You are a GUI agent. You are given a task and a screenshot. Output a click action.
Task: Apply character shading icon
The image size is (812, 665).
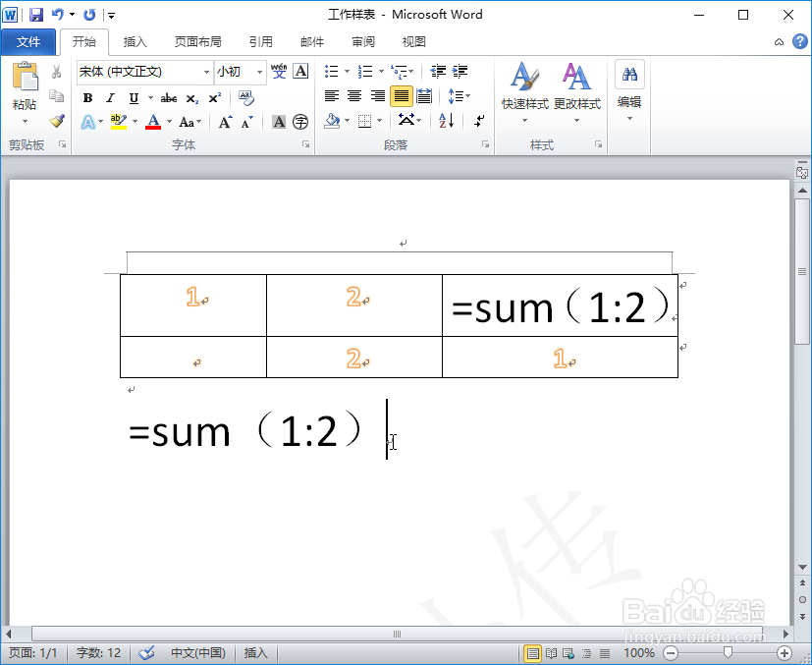279,122
